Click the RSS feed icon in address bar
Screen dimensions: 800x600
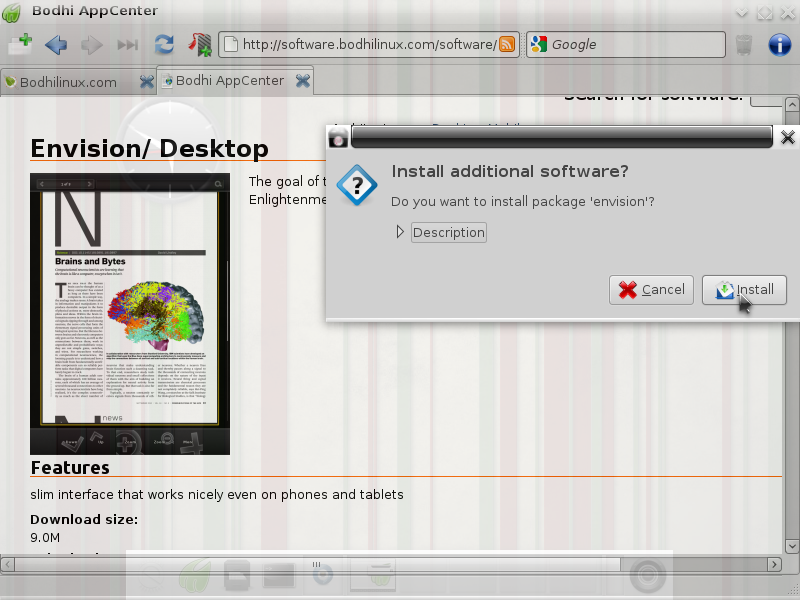507,44
